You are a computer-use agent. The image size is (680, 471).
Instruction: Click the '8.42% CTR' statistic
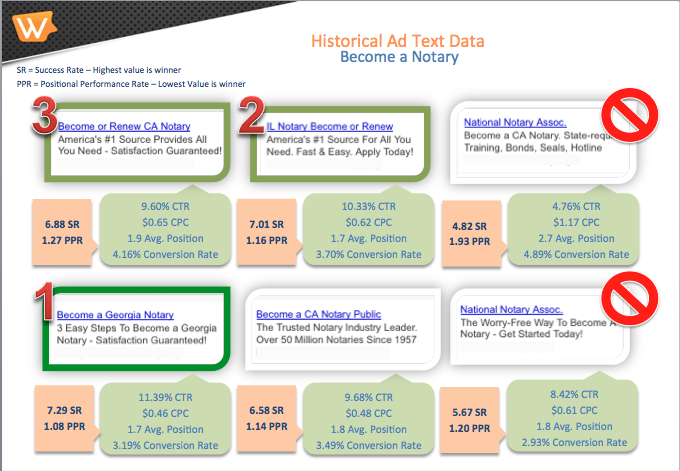click(x=574, y=394)
